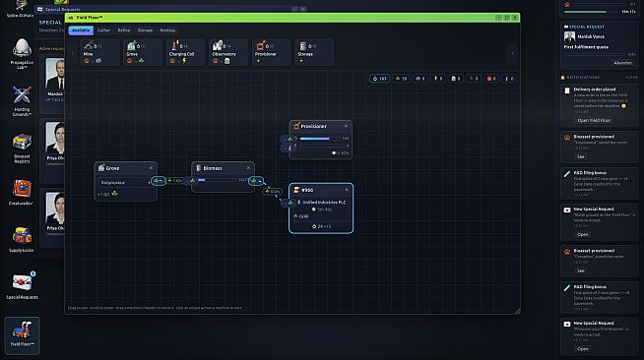Click the first R&D filing bonus notification

600,182
